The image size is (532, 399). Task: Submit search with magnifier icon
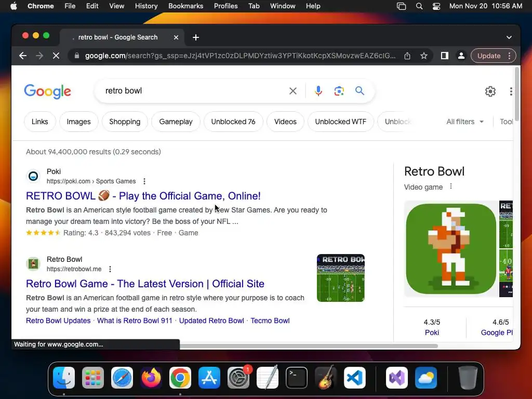click(360, 90)
